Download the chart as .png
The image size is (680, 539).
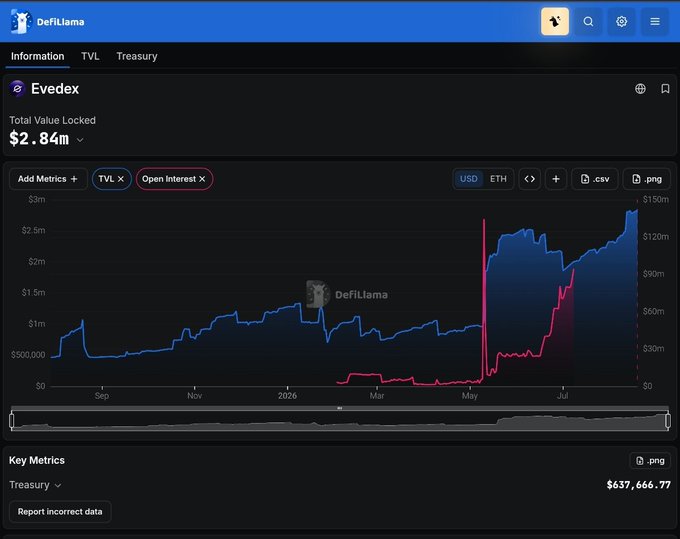pyautogui.click(x=647, y=179)
